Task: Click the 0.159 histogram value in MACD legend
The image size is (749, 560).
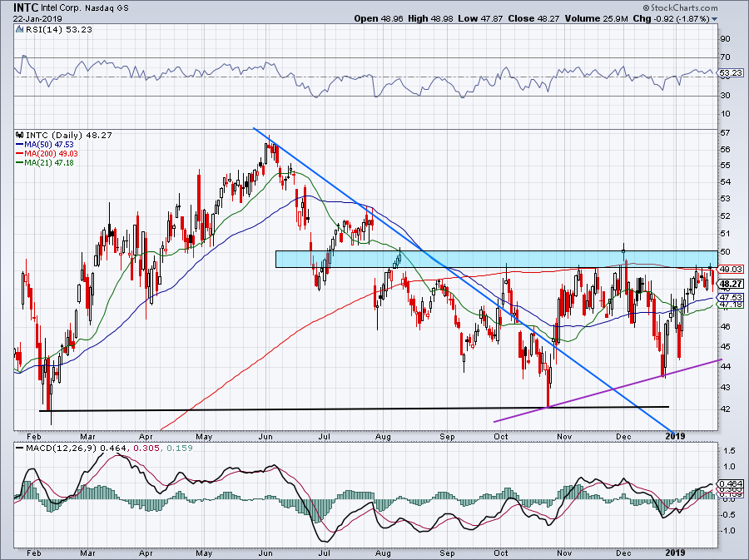Action: (x=180, y=448)
